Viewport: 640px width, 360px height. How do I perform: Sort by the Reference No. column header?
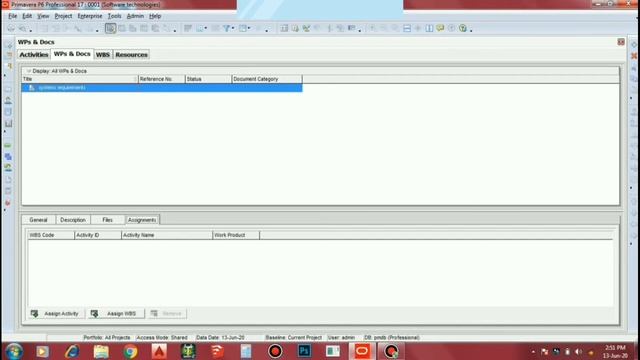[x=162, y=79]
